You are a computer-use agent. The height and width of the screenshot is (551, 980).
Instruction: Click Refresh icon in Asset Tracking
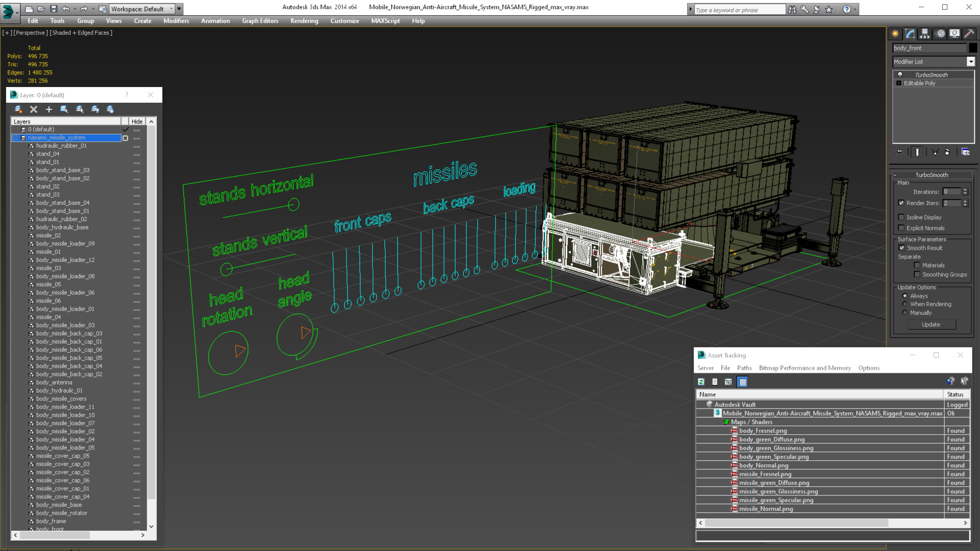tap(701, 382)
